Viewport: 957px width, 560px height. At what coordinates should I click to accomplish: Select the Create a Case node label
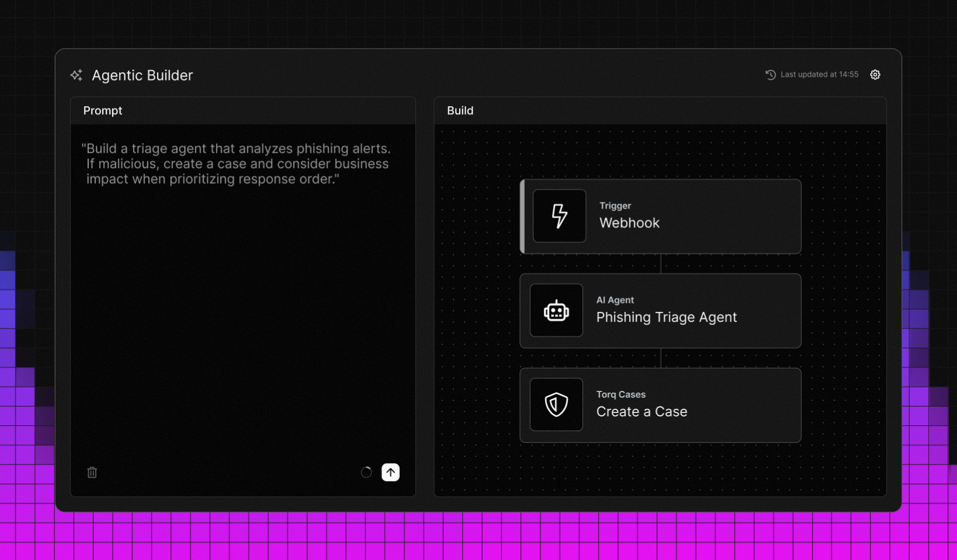click(641, 412)
